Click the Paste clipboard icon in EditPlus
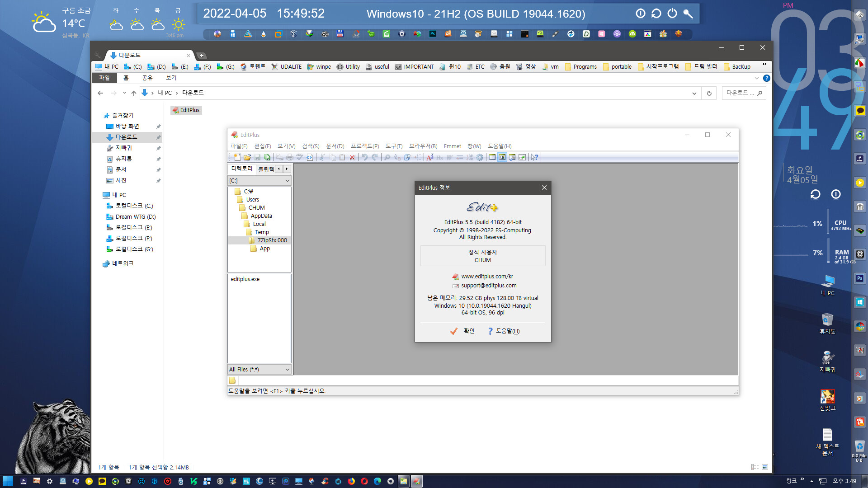 tap(342, 157)
